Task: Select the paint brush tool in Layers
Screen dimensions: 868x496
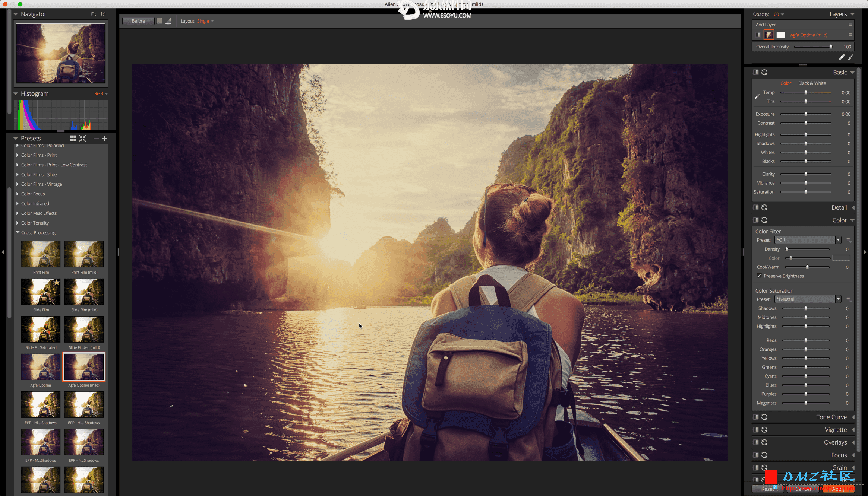Action: tap(850, 57)
